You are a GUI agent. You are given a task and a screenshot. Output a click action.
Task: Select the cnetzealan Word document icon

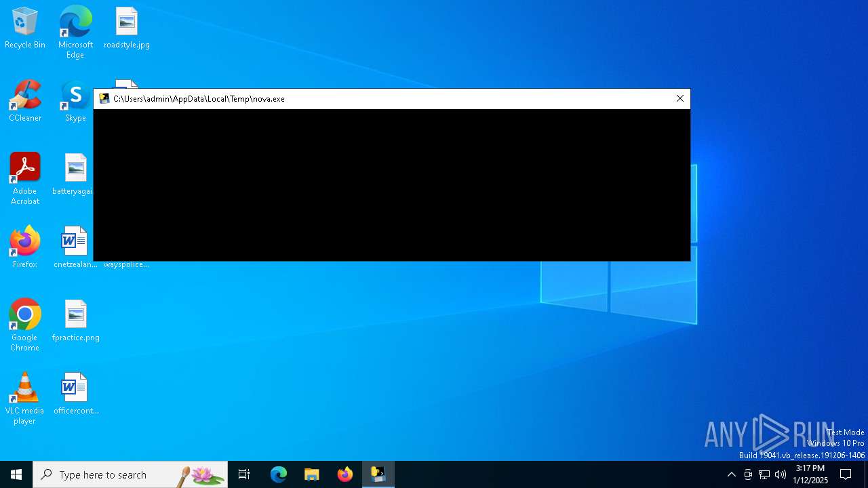coord(75,247)
